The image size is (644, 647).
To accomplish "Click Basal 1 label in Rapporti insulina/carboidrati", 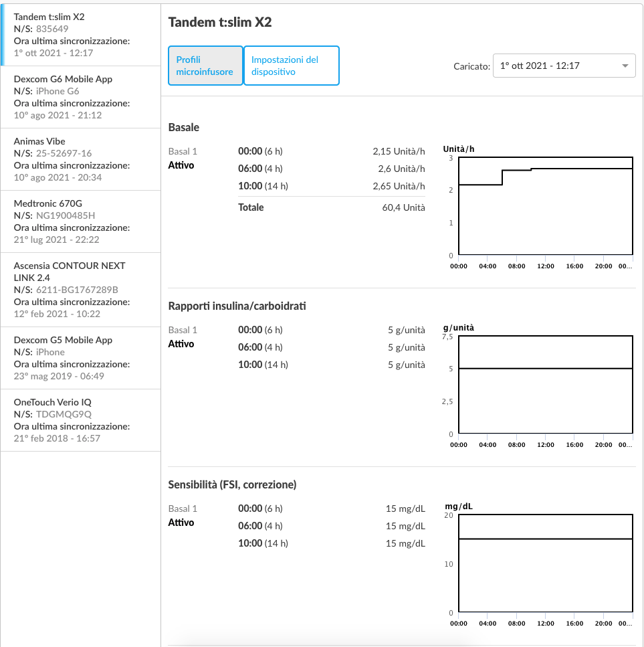I will coord(183,330).
